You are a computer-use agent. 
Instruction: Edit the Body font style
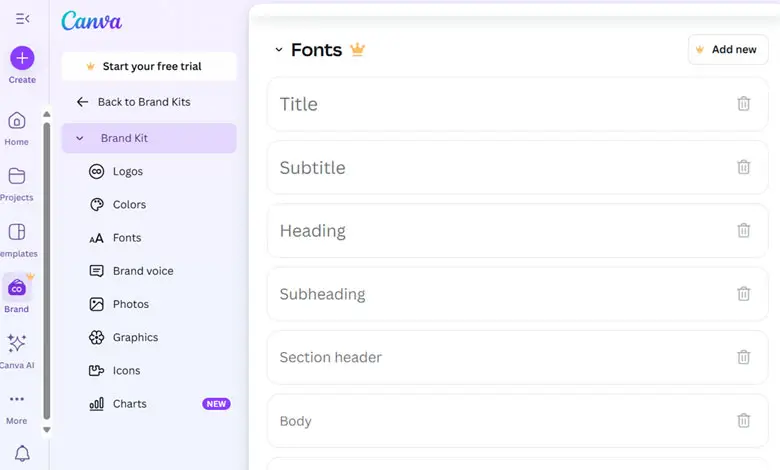pos(517,421)
